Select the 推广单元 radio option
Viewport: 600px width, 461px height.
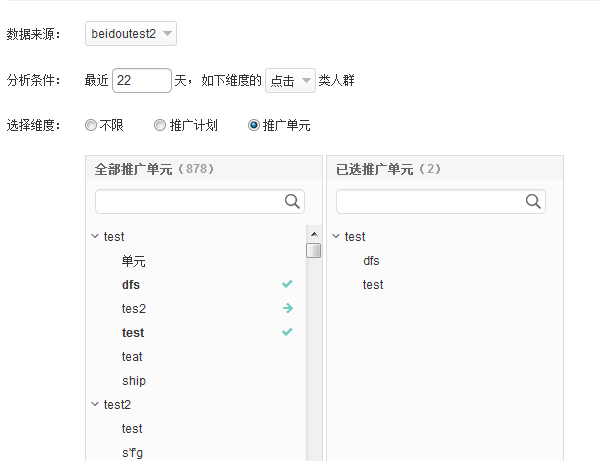pos(254,126)
